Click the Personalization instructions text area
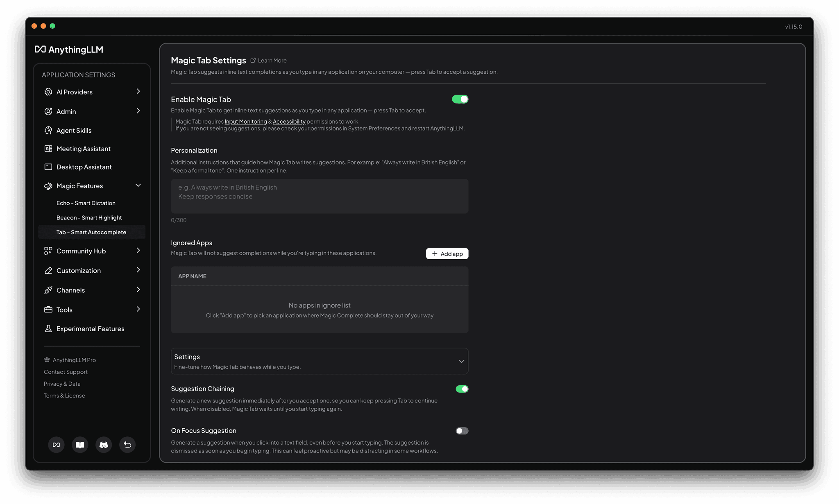The width and height of the screenshot is (839, 504). pos(320,196)
